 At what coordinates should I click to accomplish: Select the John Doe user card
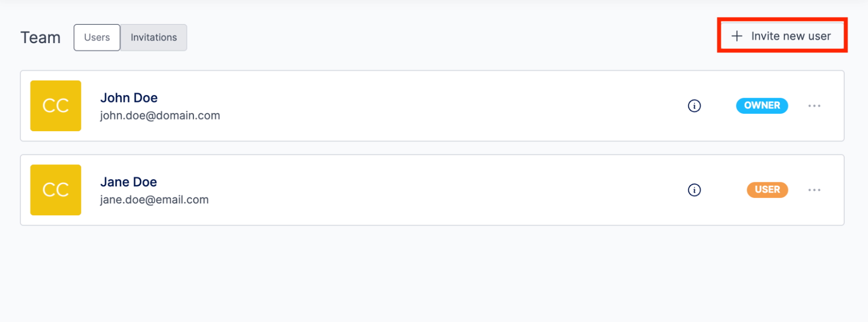coord(432,106)
